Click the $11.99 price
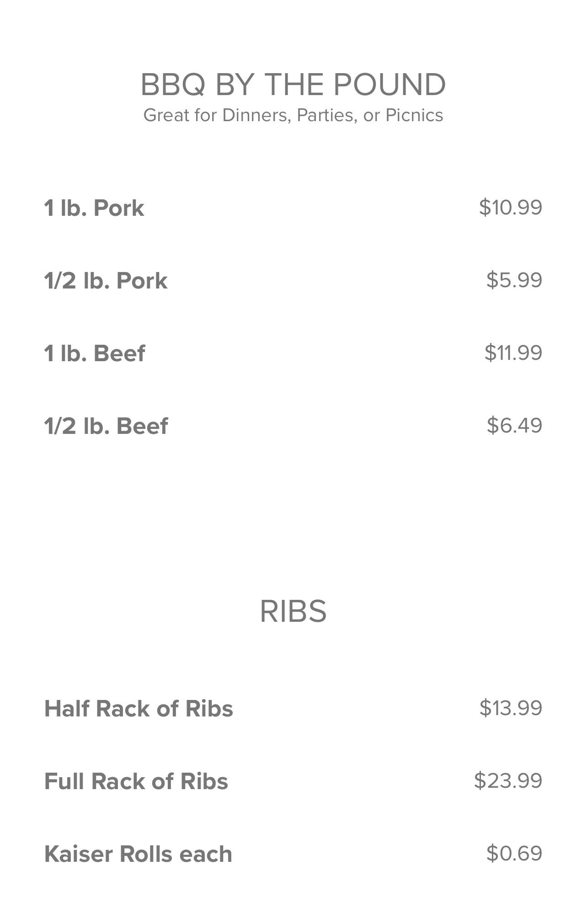Viewport: 587px width, 924px height. (513, 353)
